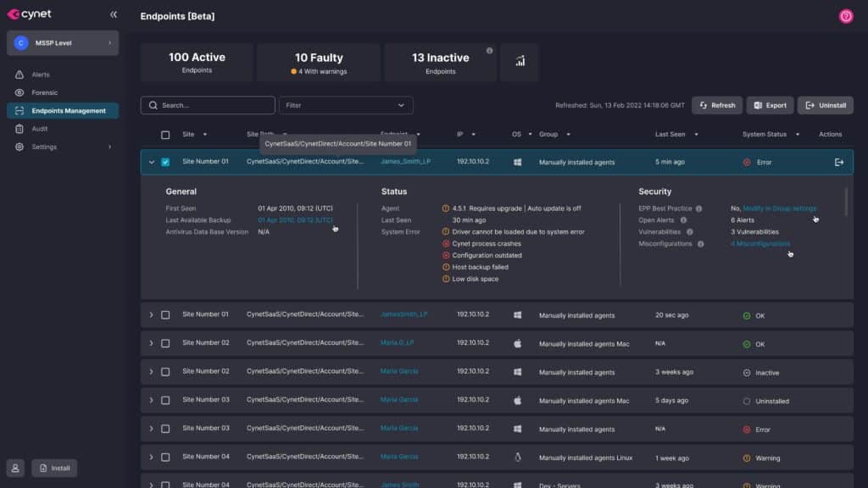
Task: Toggle the select-all checkbox in table header
Action: click(x=165, y=135)
